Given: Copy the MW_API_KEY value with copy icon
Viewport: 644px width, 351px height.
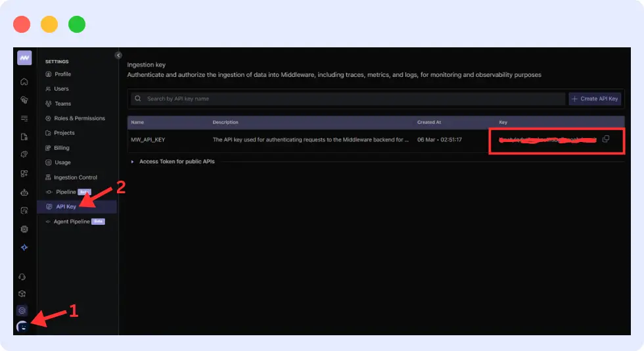Looking at the screenshot, I should click(606, 139).
